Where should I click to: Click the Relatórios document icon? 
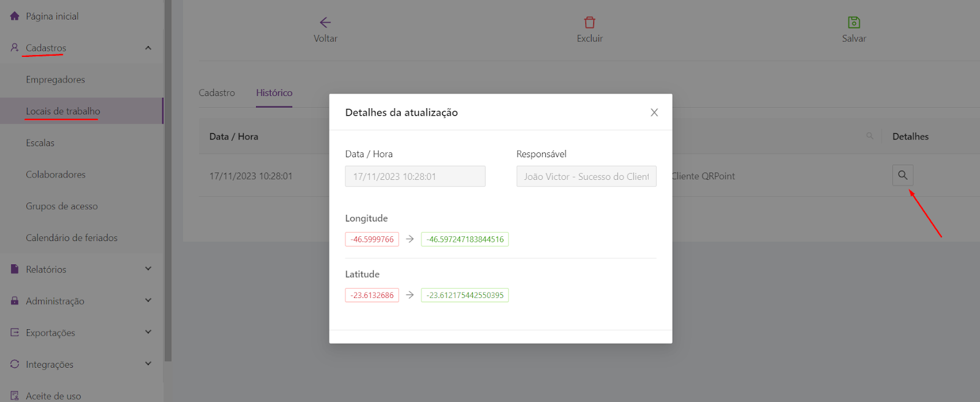pyautogui.click(x=15, y=269)
